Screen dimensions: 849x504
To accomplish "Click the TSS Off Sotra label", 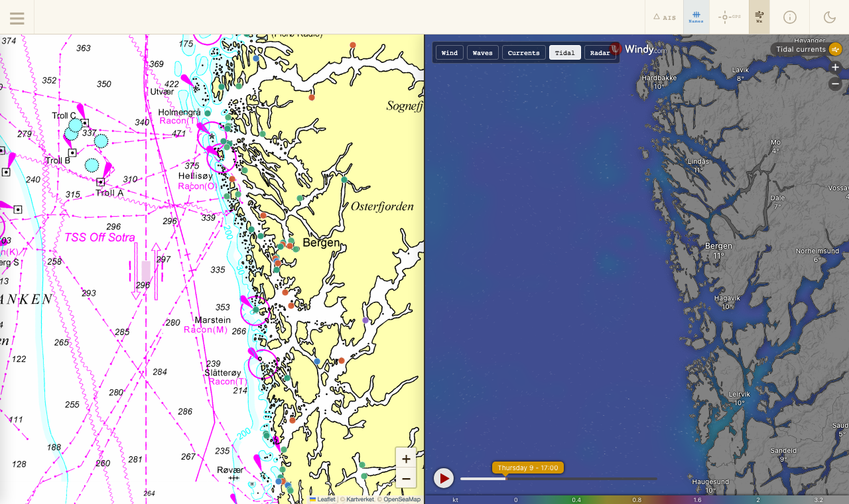I will click(x=99, y=237).
